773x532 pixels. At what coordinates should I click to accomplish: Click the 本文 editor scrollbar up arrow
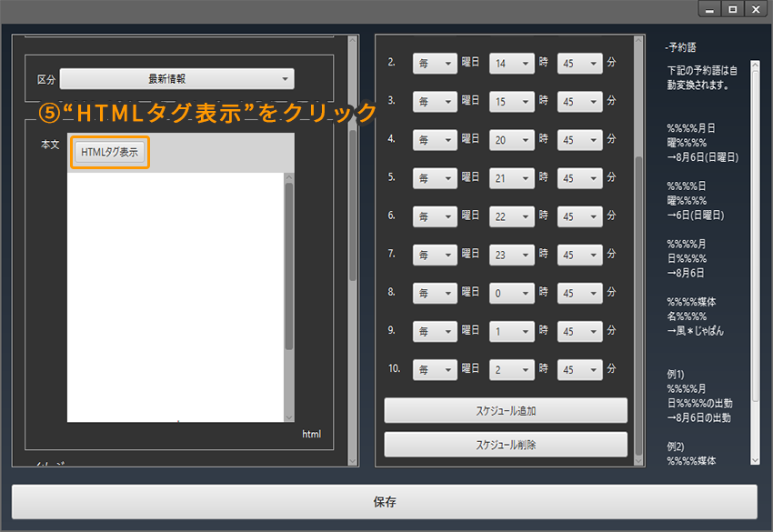(289, 177)
